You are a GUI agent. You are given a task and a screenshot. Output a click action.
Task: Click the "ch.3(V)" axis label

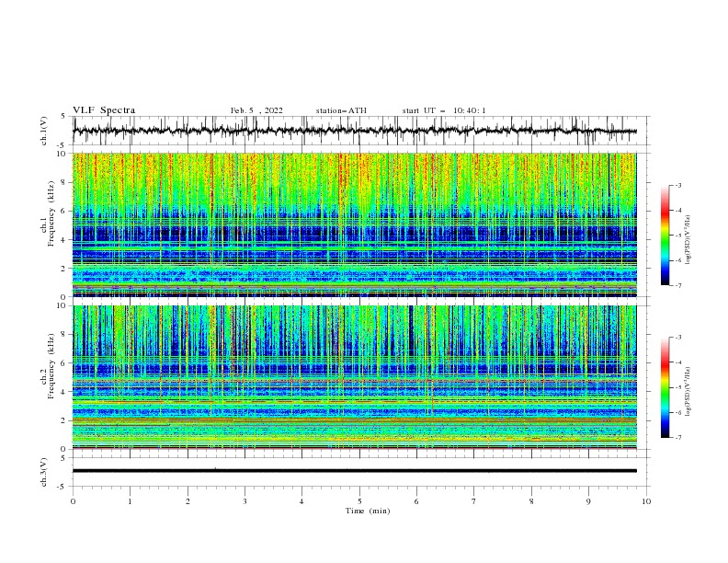(x=44, y=472)
